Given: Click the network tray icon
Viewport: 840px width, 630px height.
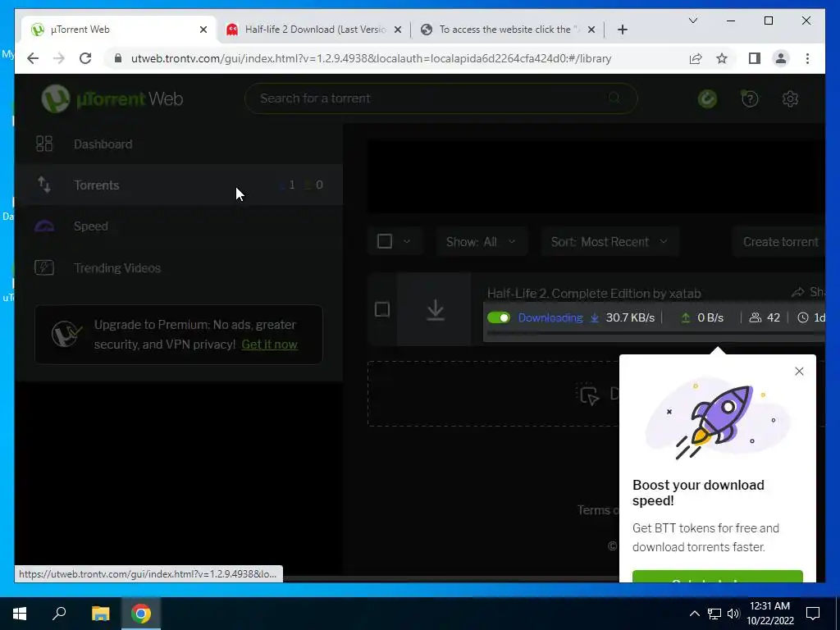Looking at the screenshot, I should click(714, 614).
